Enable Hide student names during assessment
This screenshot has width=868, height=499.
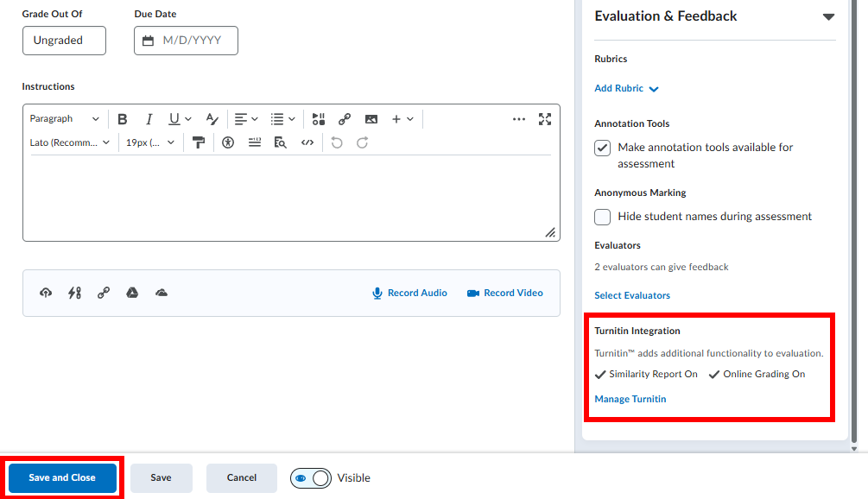pyautogui.click(x=603, y=217)
